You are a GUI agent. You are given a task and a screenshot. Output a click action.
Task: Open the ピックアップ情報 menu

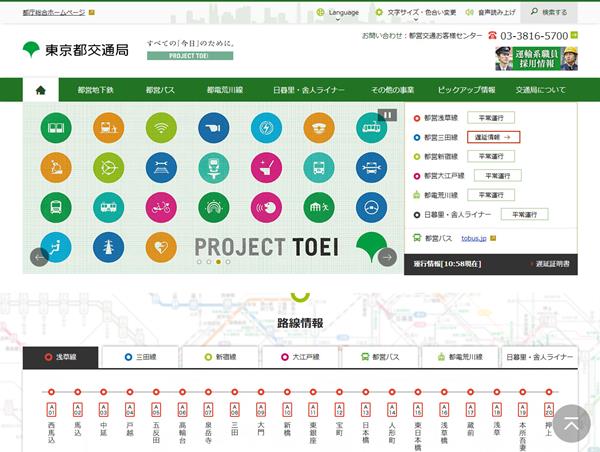coord(466,90)
